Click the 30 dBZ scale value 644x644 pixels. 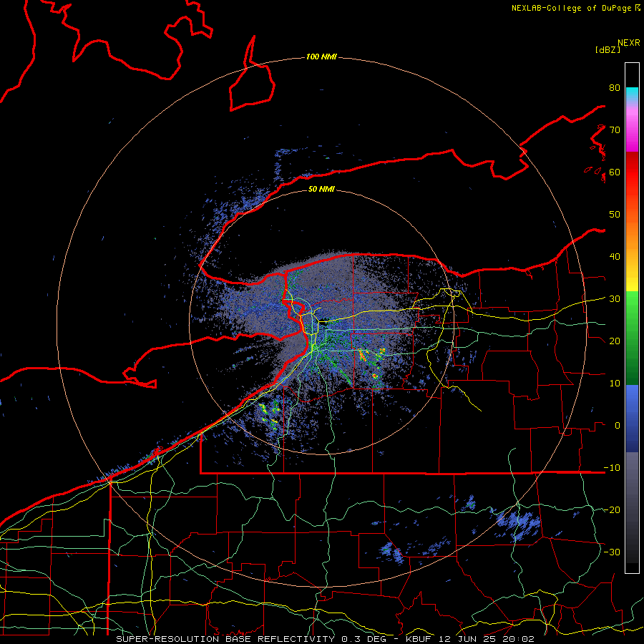615,298
